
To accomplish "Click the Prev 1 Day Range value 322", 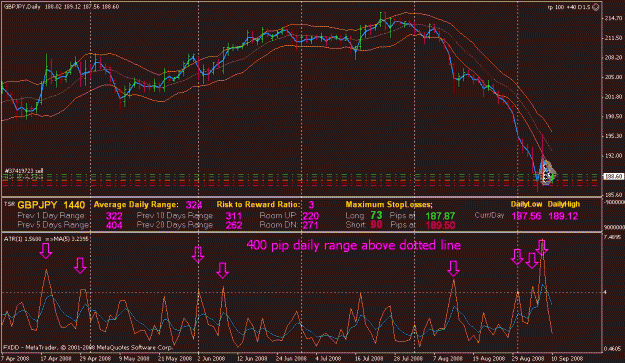I will pyautogui.click(x=114, y=216).
